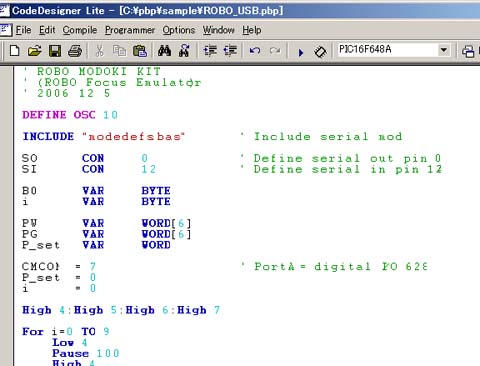Click 'Define serial in pin 12' comment
Screen dimensions: 480x366
click(x=341, y=169)
